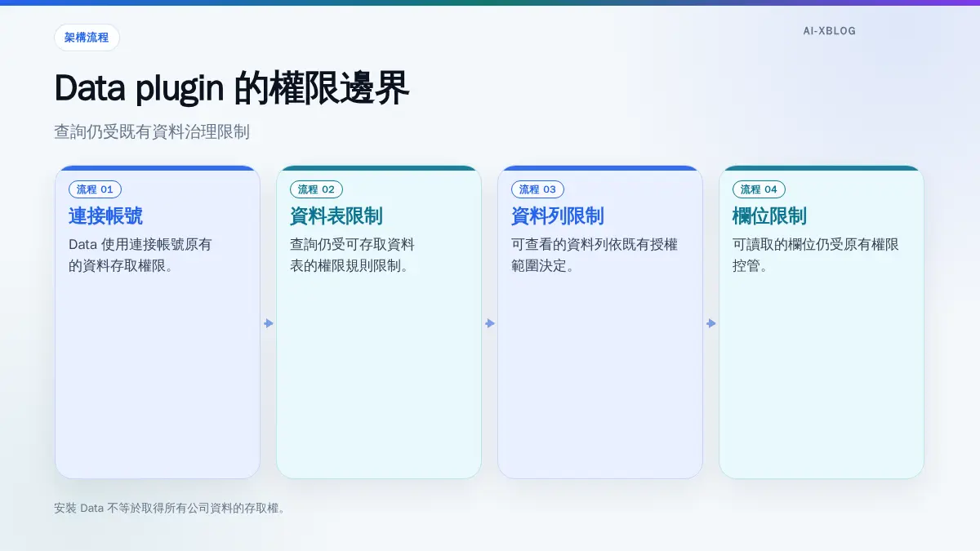Select the title Data plugin 的權限邊界

click(231, 88)
